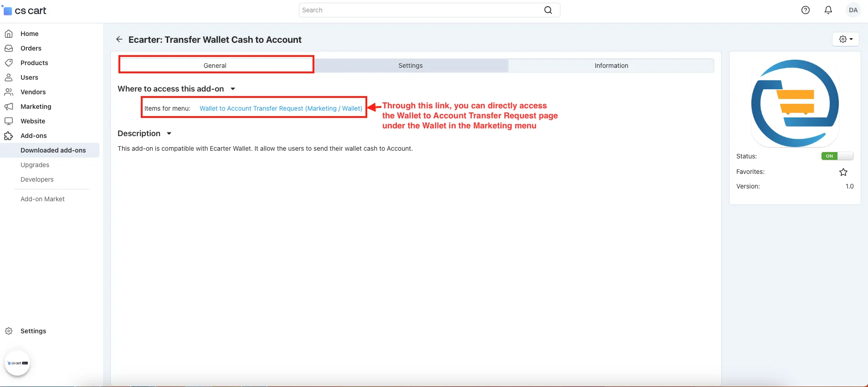Open the help question mark icon

point(806,10)
